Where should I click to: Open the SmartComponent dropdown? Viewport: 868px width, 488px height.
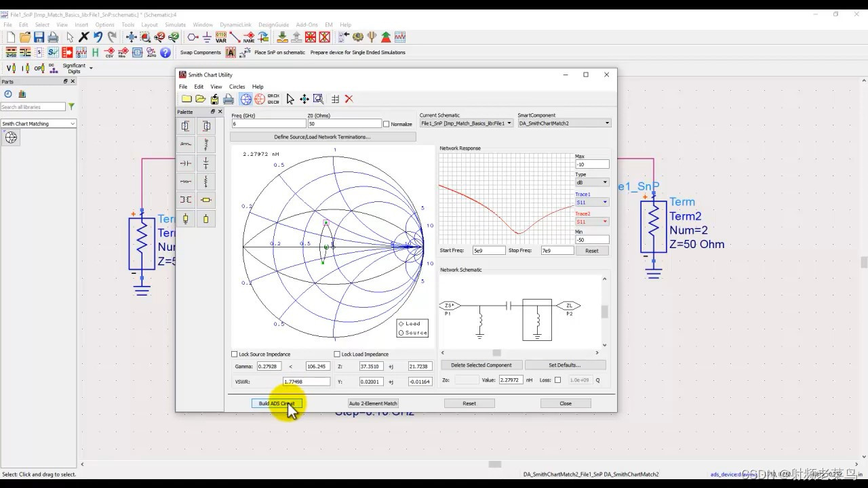[565, 123]
